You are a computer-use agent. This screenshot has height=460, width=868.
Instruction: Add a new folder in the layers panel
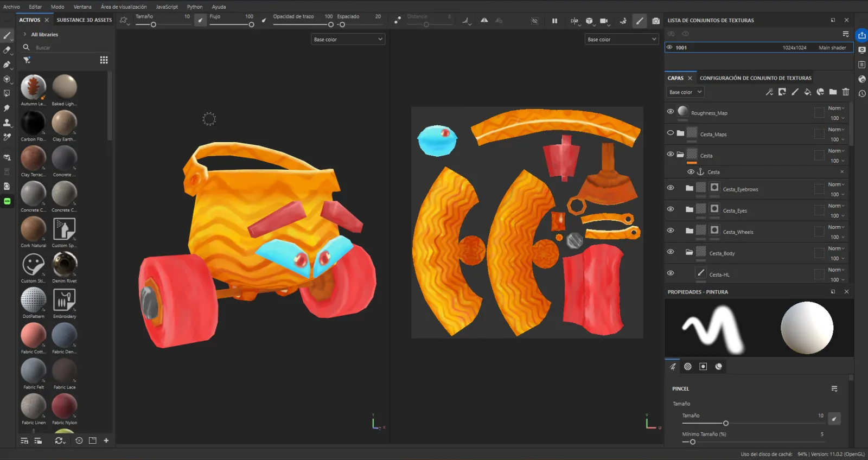(833, 92)
